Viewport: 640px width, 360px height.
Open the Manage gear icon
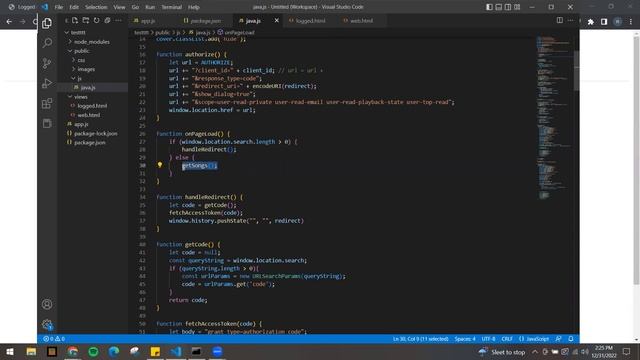(47, 324)
